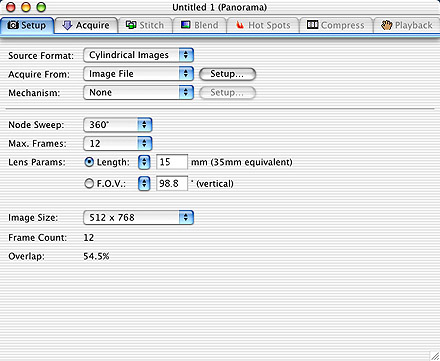Click the 'mm (35mm equivalent)' label

(242, 162)
